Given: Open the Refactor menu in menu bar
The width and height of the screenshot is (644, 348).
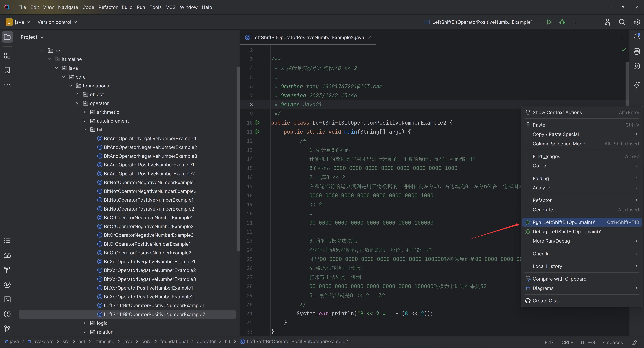Looking at the screenshot, I should point(108,7).
